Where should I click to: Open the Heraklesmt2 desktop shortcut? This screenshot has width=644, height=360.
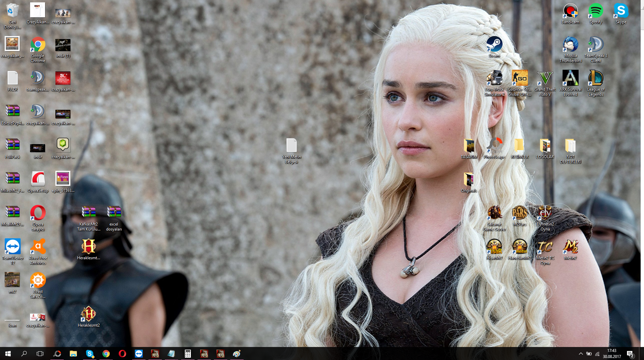(x=88, y=317)
